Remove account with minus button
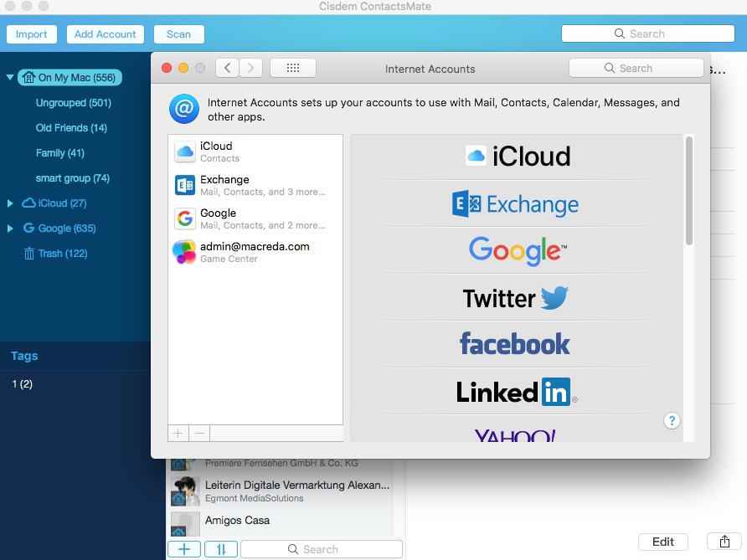The height and width of the screenshot is (560, 747). [x=199, y=434]
